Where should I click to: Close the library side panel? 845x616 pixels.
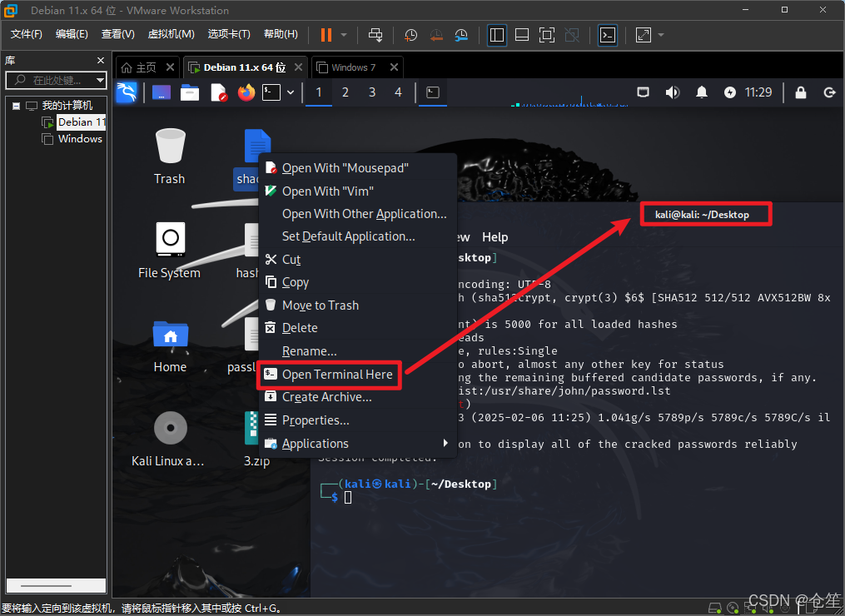(x=100, y=61)
